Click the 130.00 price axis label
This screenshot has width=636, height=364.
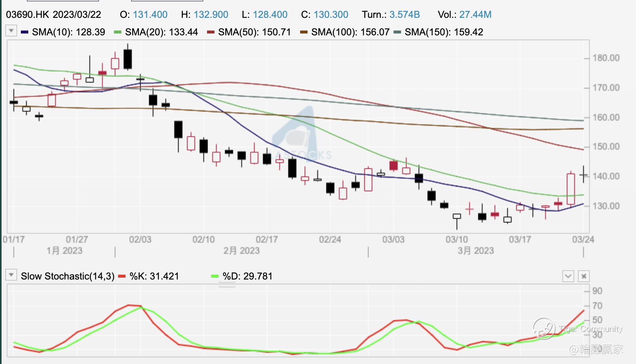tap(606, 206)
